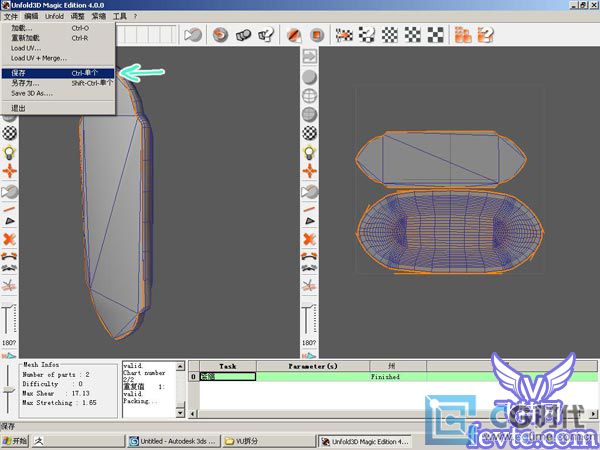Click log panel scroll down arrow
Screen dimensions: 600x450
(180, 412)
